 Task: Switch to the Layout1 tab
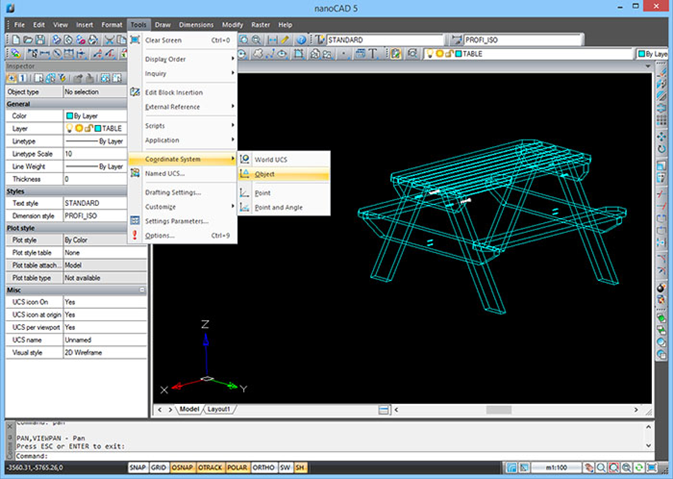pyautogui.click(x=219, y=409)
